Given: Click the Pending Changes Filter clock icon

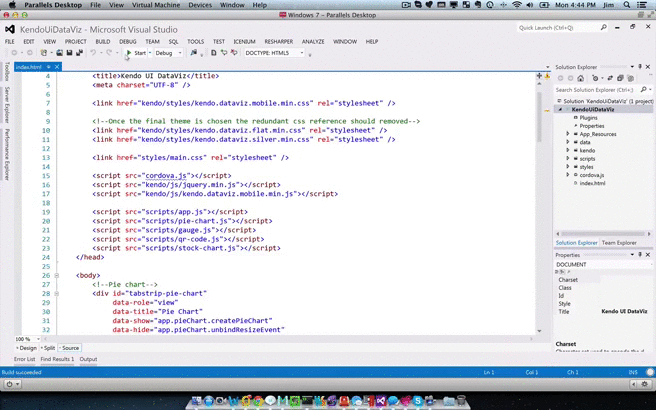Looking at the screenshot, I should [x=595, y=78].
